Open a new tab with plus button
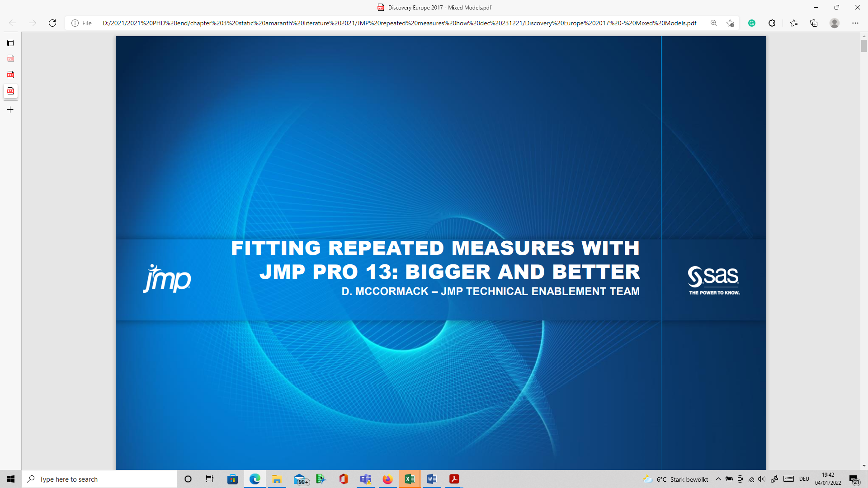This screenshot has height=488, width=868. click(10, 110)
